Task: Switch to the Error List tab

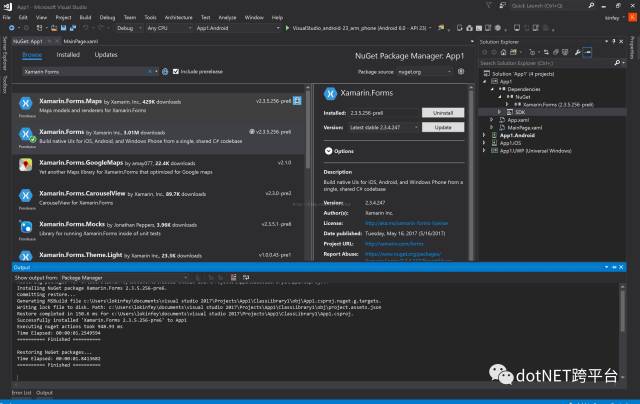Action: point(21,393)
